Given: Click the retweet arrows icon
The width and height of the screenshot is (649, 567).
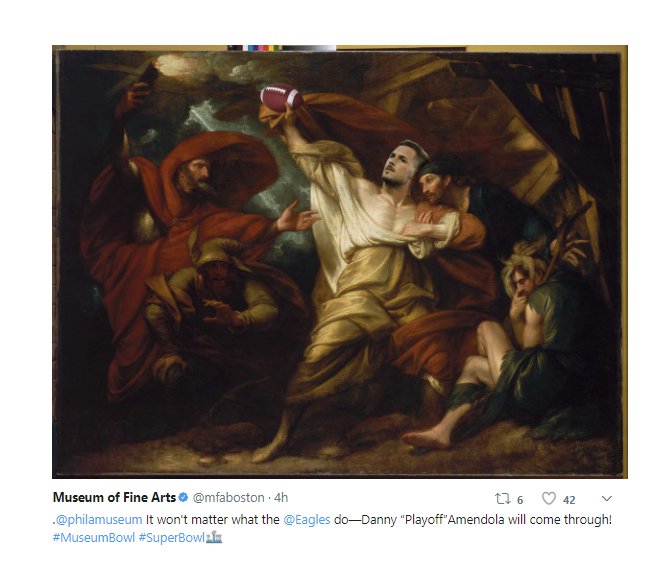Looking at the screenshot, I should (x=502, y=499).
